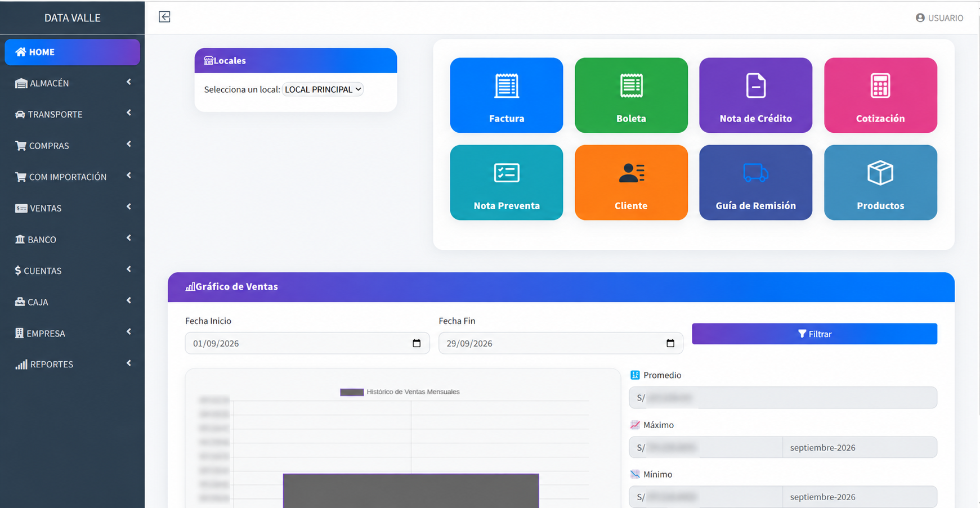Open the Guía de Remisión truck tile
The width and height of the screenshot is (980, 508).
click(x=755, y=182)
